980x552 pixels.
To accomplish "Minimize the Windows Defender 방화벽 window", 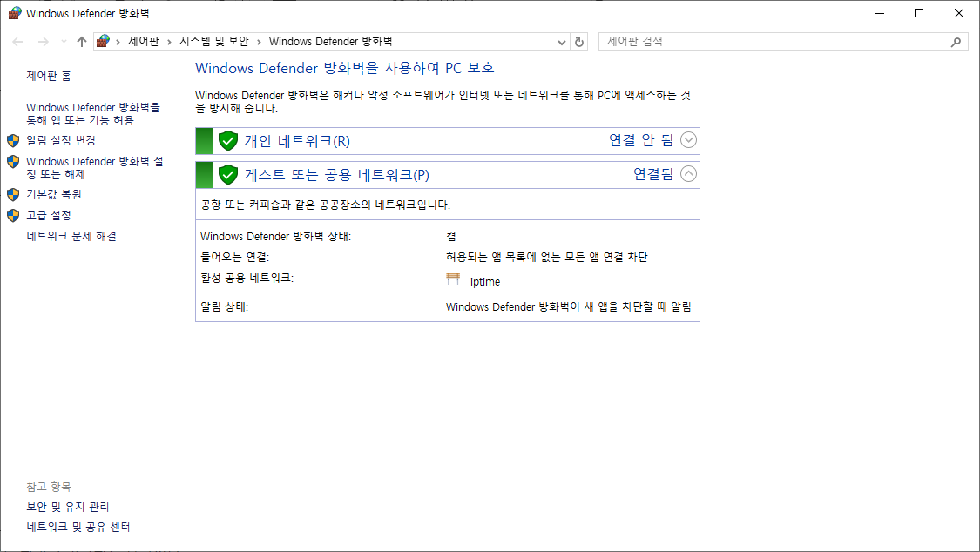I will coord(880,13).
